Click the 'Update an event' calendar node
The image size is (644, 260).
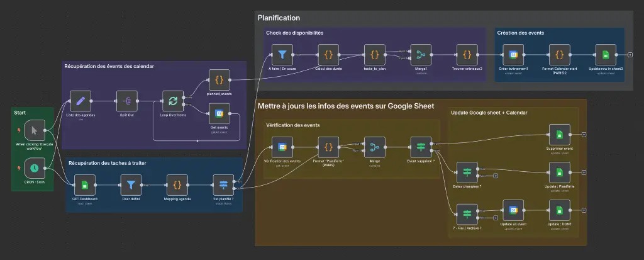tap(513, 210)
